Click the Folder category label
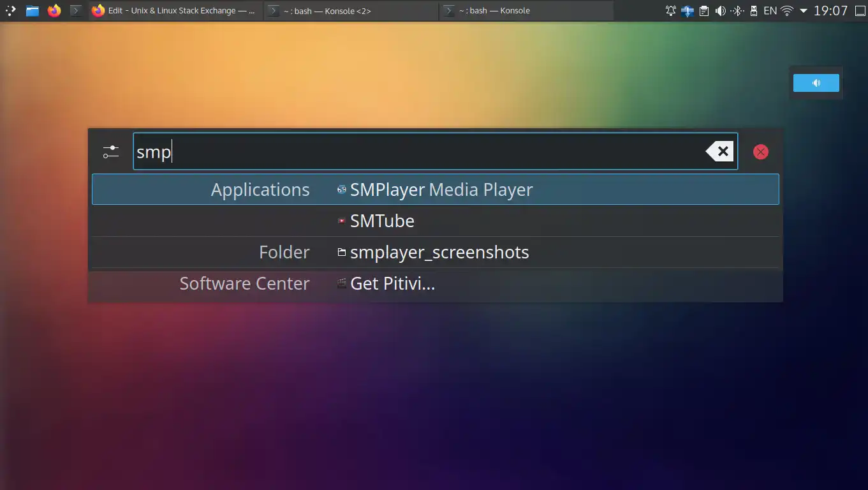Screen dimensions: 868x490 [284, 252]
